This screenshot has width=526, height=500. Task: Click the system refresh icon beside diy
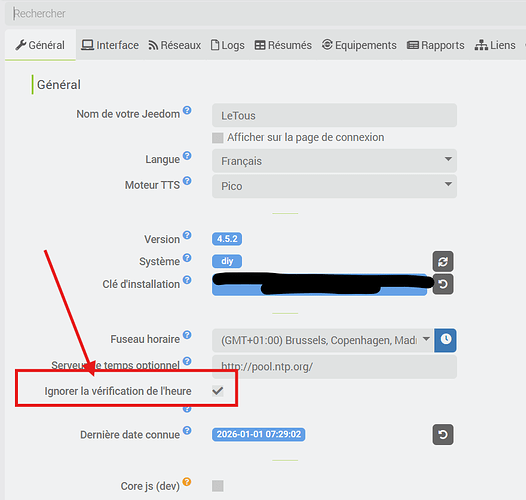pyautogui.click(x=443, y=261)
